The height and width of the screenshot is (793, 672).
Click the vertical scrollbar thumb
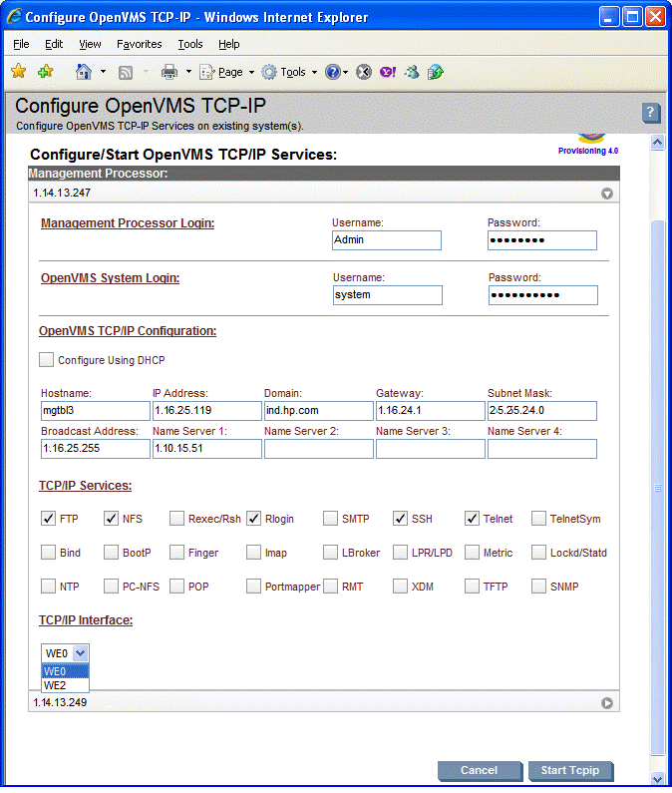pyautogui.click(x=657, y=488)
